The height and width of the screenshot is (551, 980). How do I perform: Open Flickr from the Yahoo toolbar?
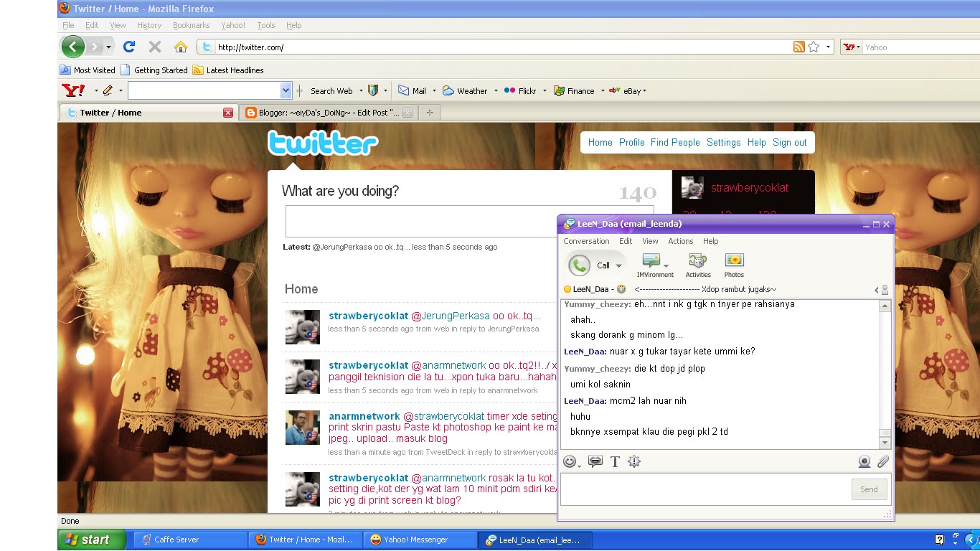520,91
